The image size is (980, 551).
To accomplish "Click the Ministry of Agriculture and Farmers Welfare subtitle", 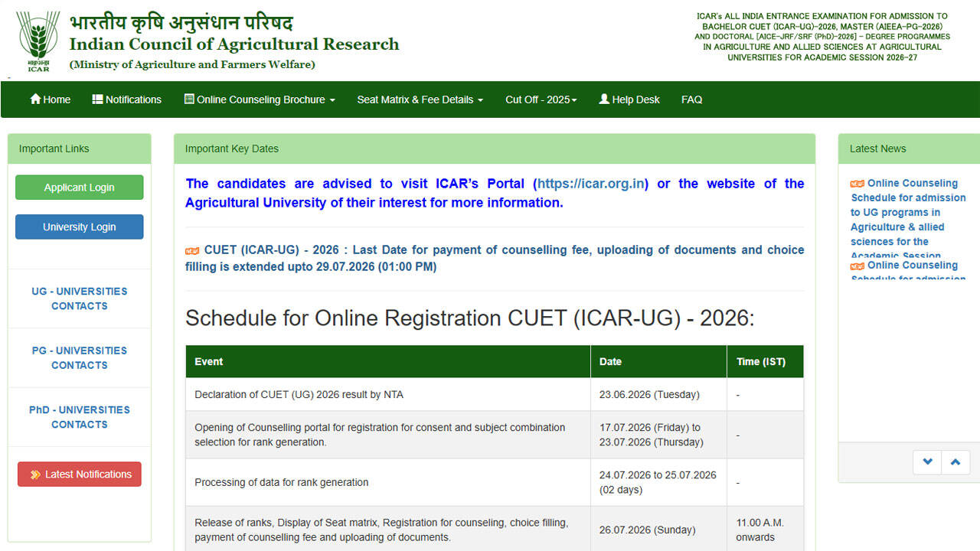I will point(192,65).
